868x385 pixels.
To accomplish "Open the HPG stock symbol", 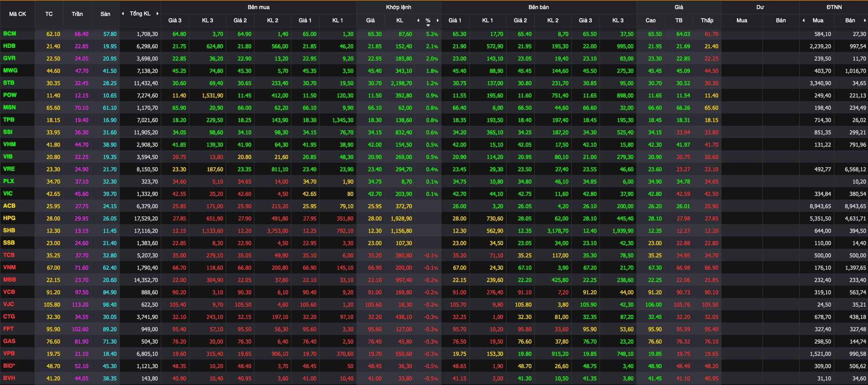I will pos(9,218).
